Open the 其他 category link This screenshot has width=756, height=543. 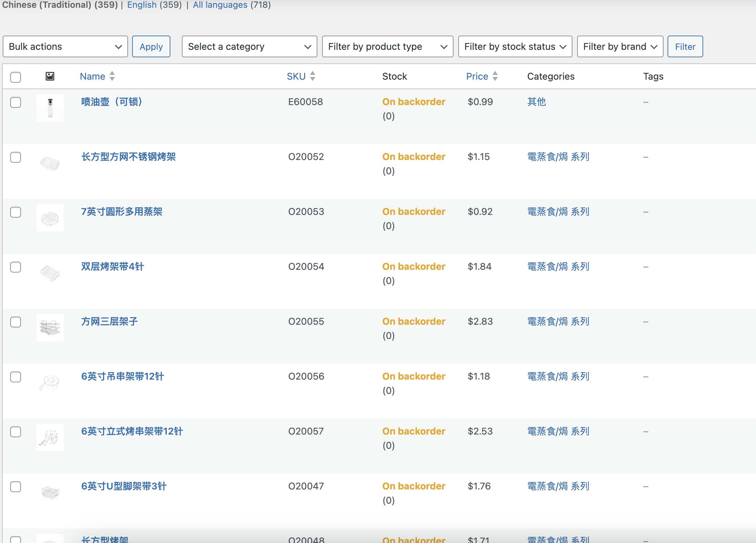pyautogui.click(x=537, y=102)
